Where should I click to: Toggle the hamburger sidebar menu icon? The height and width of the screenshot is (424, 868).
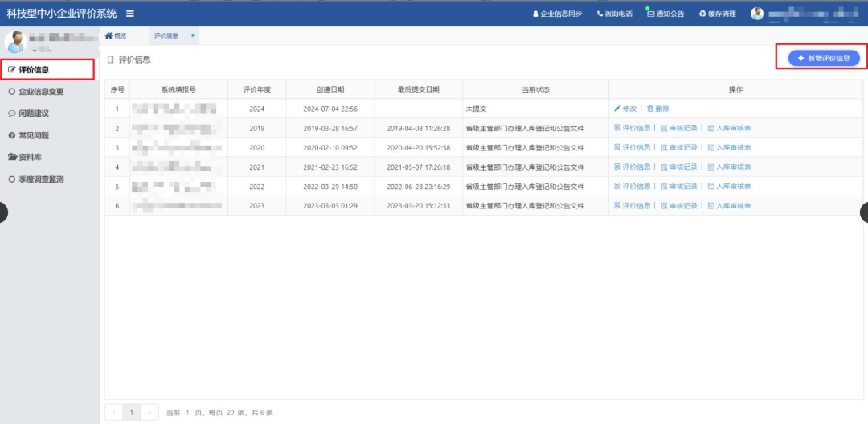tap(130, 14)
